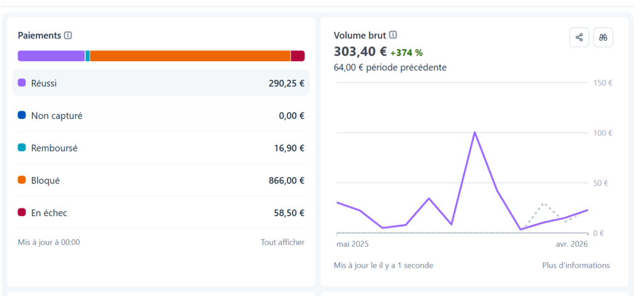The width and height of the screenshot is (644, 296).
Task: Click the orange segment of the payments bar
Action: pyautogui.click(x=190, y=56)
